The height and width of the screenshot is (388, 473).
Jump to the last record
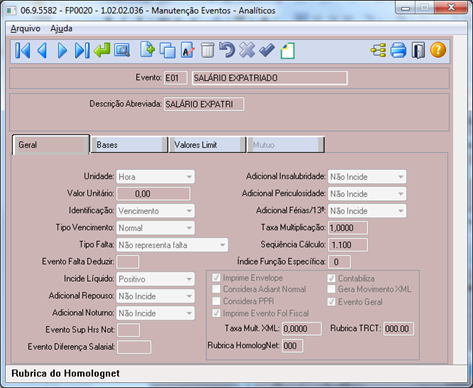[x=82, y=51]
